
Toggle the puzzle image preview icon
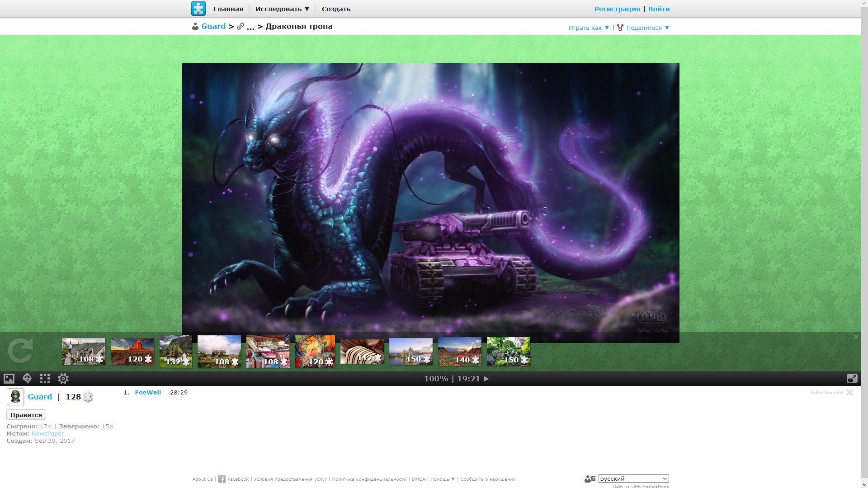(9, 379)
